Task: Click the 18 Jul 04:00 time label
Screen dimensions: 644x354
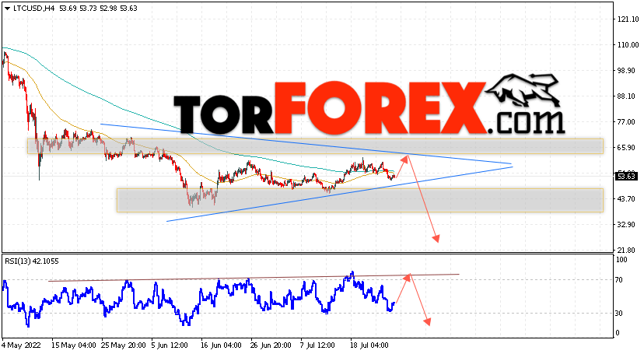Action: click(x=369, y=345)
